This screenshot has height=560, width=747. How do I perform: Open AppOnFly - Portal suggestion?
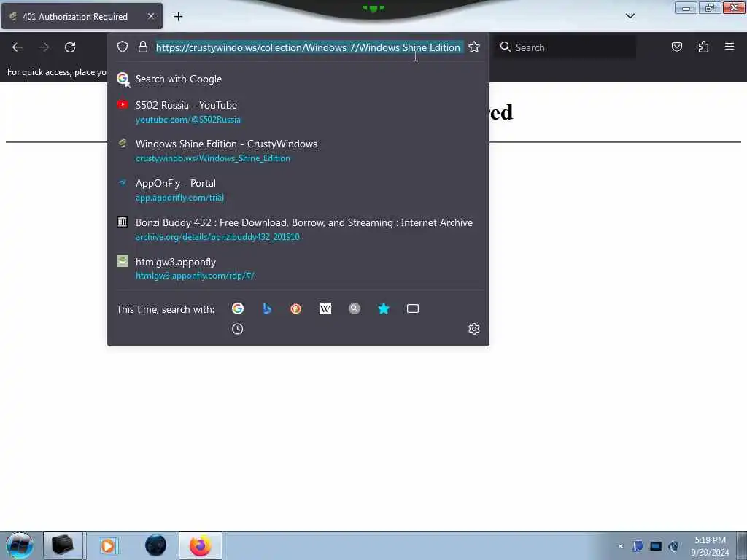(298, 190)
